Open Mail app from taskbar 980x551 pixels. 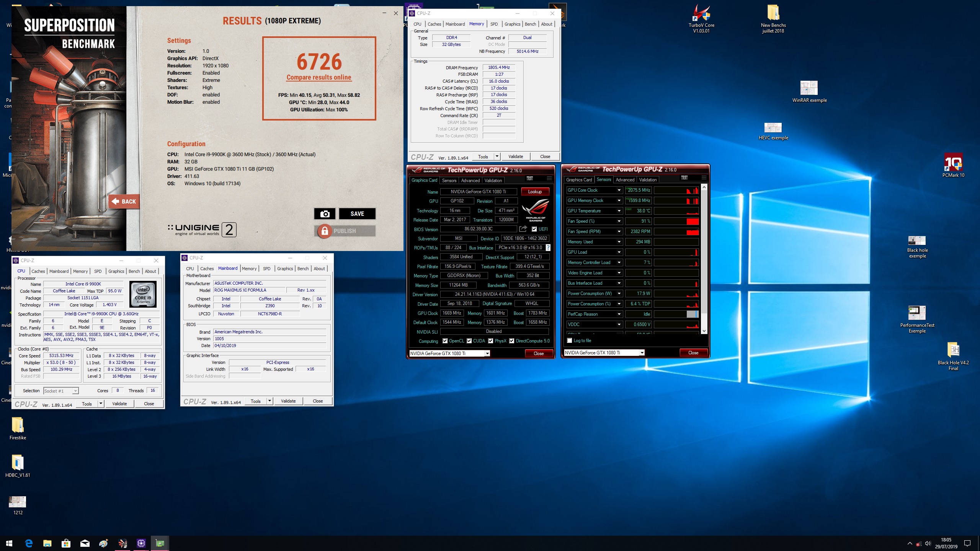pyautogui.click(x=85, y=543)
